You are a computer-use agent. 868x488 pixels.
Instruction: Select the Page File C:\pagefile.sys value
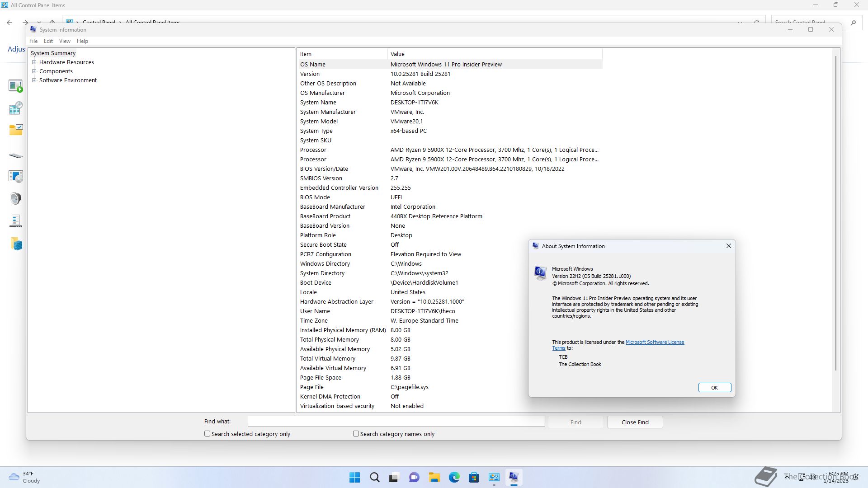point(410,387)
